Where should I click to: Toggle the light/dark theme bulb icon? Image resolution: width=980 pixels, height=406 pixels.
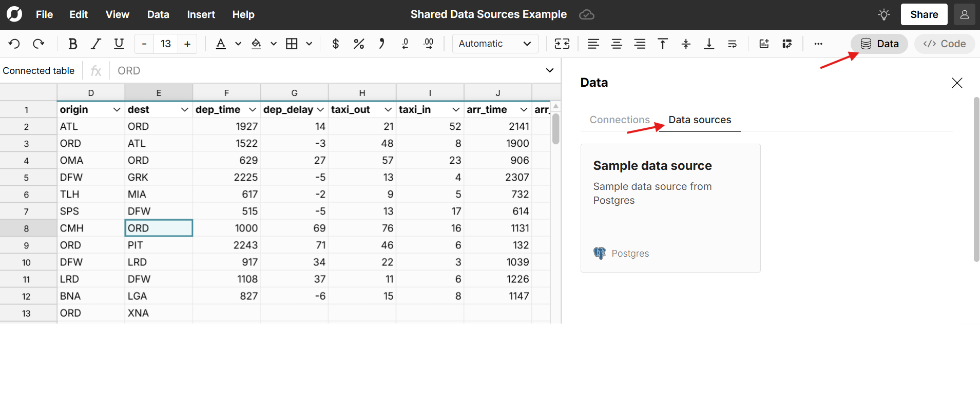(x=883, y=14)
